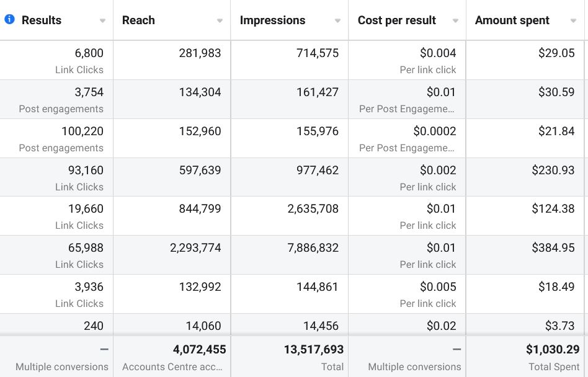Viewport: 588px width, 377px height.
Task: Sort by the Results column header
Action: [42, 20]
